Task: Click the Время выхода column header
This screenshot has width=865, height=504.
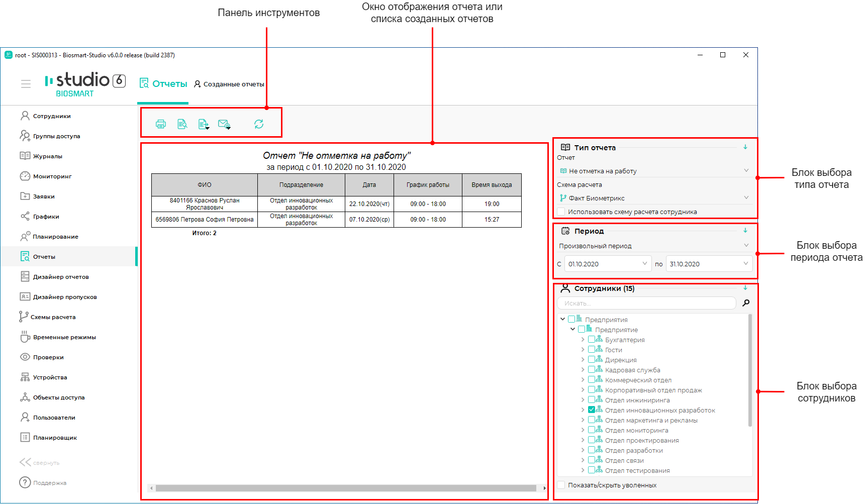Action: (492, 185)
